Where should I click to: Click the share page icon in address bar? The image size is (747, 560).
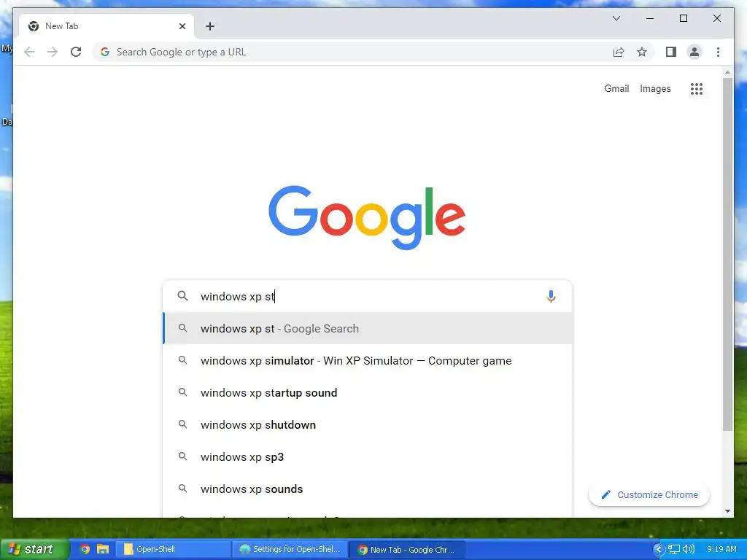(619, 52)
